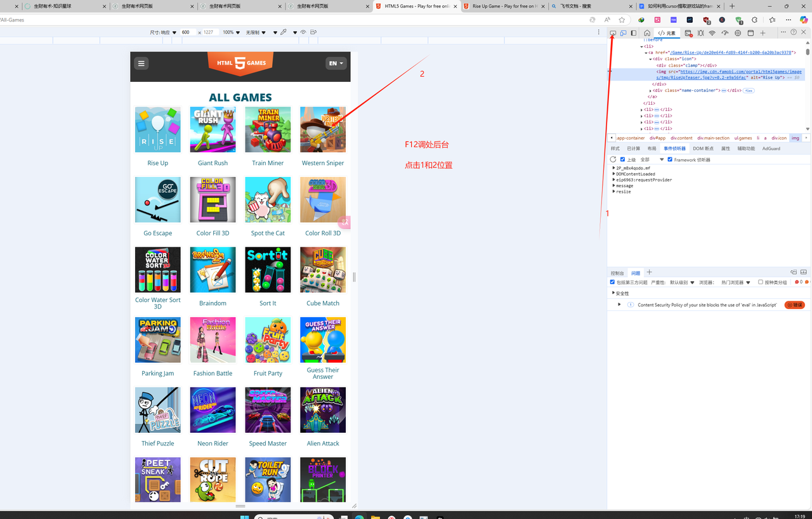Expand the eip6963:requestProvider listener entry
The height and width of the screenshot is (519, 812).
pyautogui.click(x=614, y=180)
